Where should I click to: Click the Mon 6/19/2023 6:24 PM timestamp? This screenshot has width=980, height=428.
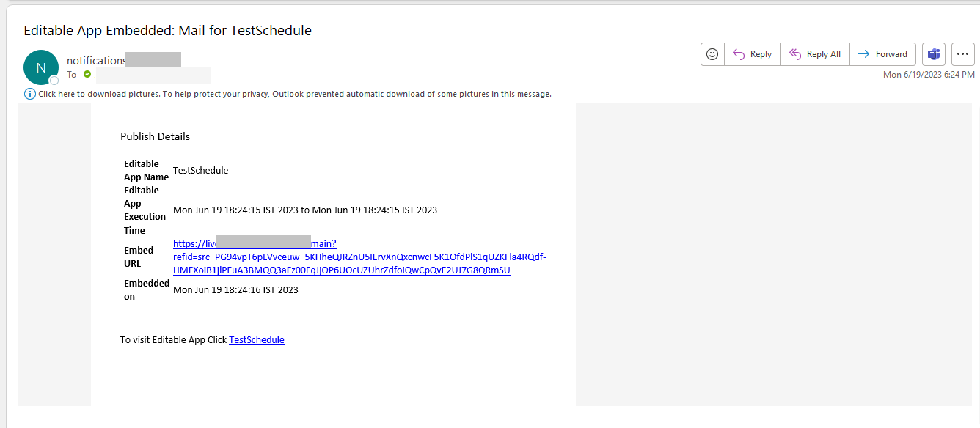coord(929,75)
